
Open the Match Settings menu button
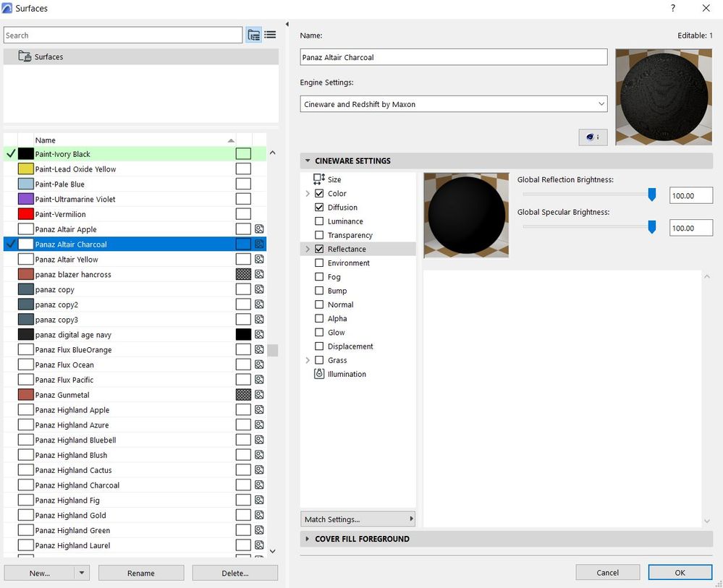(358, 519)
